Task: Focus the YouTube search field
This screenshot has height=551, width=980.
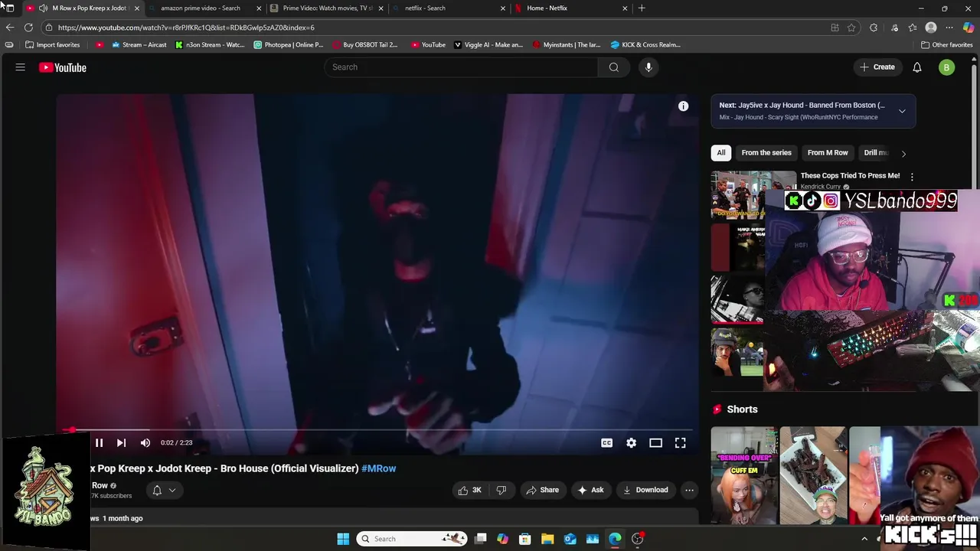Action: [462, 67]
